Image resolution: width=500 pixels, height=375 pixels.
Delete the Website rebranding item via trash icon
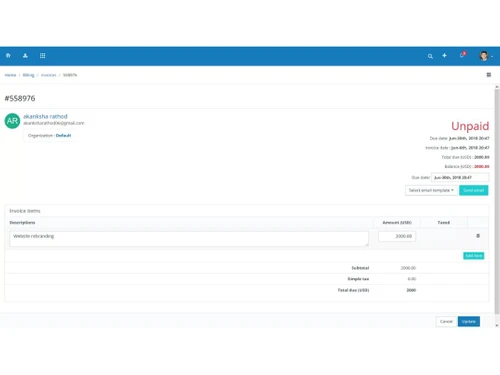point(478,236)
